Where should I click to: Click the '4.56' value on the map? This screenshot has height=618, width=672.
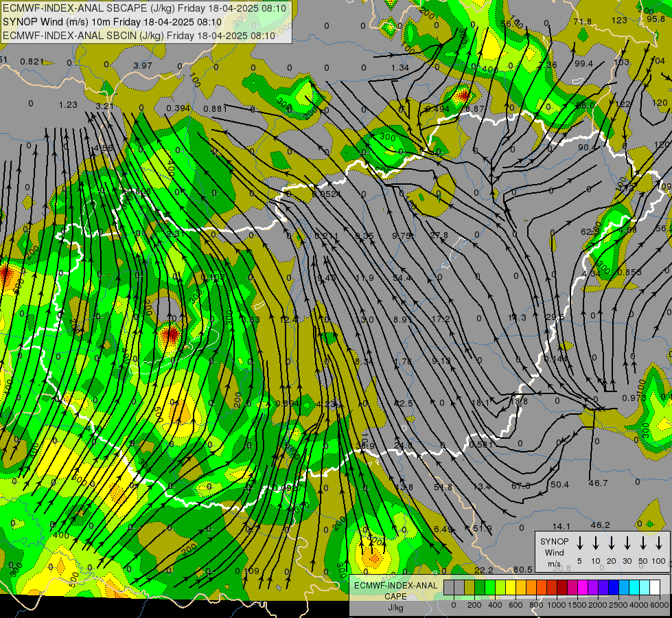point(103,148)
